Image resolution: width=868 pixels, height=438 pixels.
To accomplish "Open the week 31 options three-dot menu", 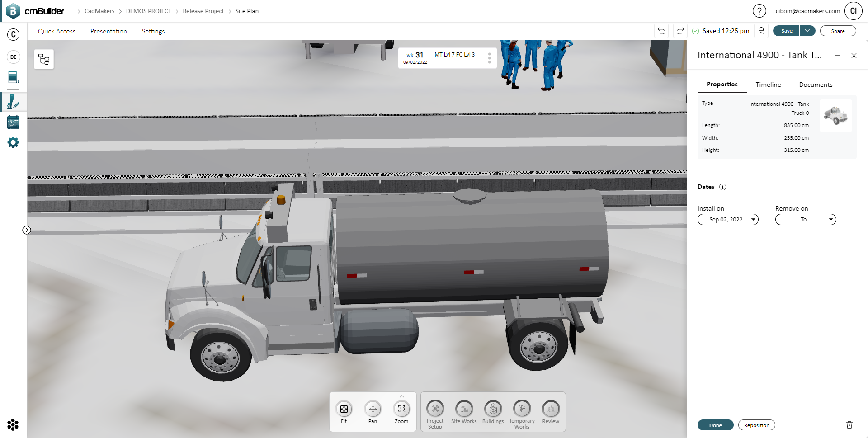I will coord(490,58).
